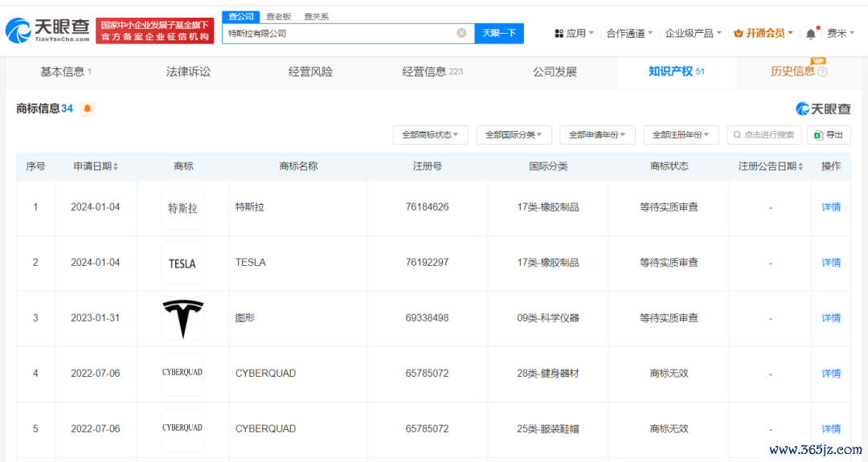Open the 费米 user account dropdown

[x=841, y=34]
